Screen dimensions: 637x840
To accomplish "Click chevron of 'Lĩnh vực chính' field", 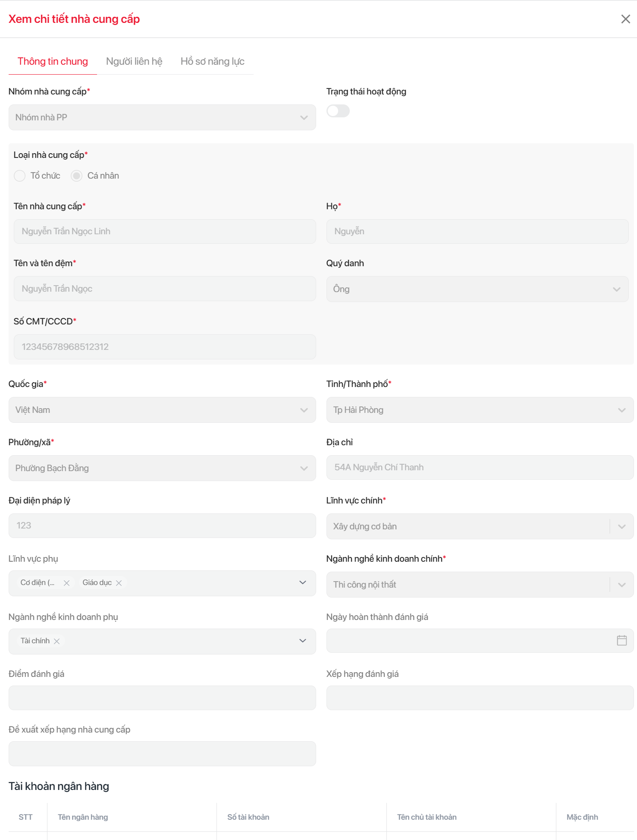I will [621, 526].
